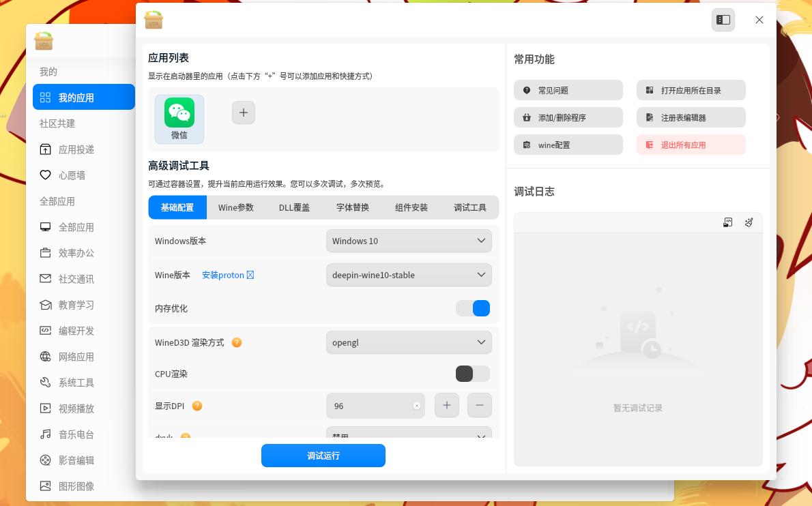812x506 pixels.
Task: Click the red 退出所有应用 button
Action: pyautogui.click(x=691, y=145)
